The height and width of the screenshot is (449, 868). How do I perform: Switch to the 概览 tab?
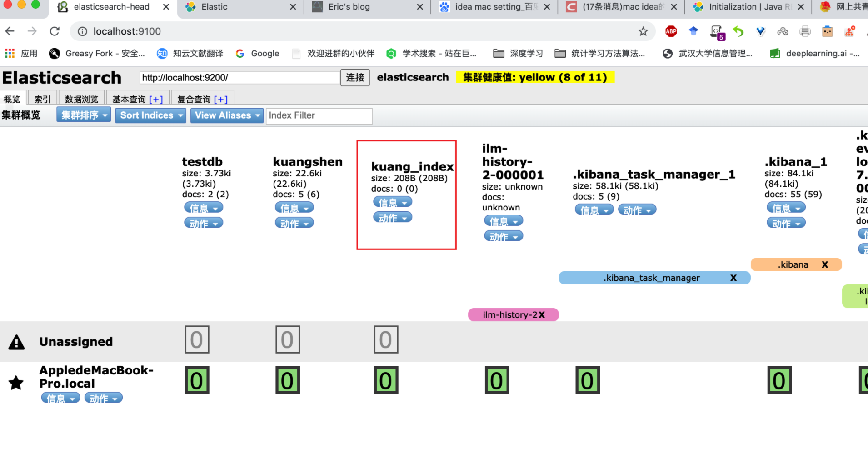[x=12, y=99]
